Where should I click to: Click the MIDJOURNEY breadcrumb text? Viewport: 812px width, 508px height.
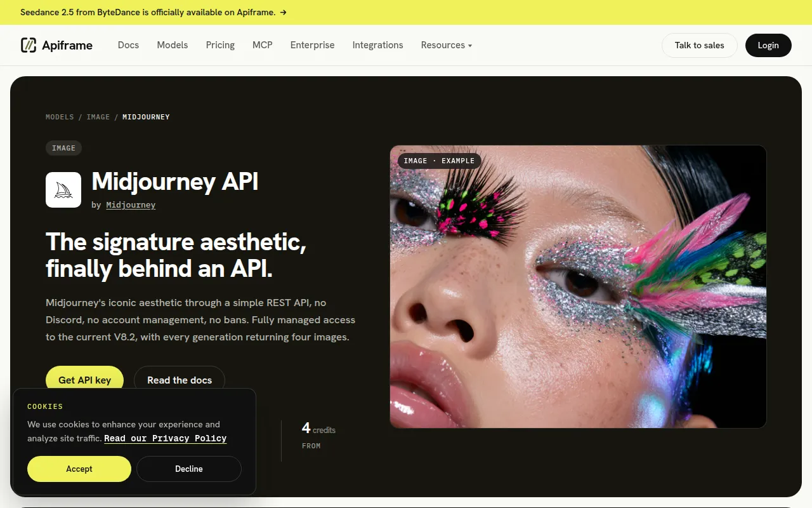tap(146, 117)
